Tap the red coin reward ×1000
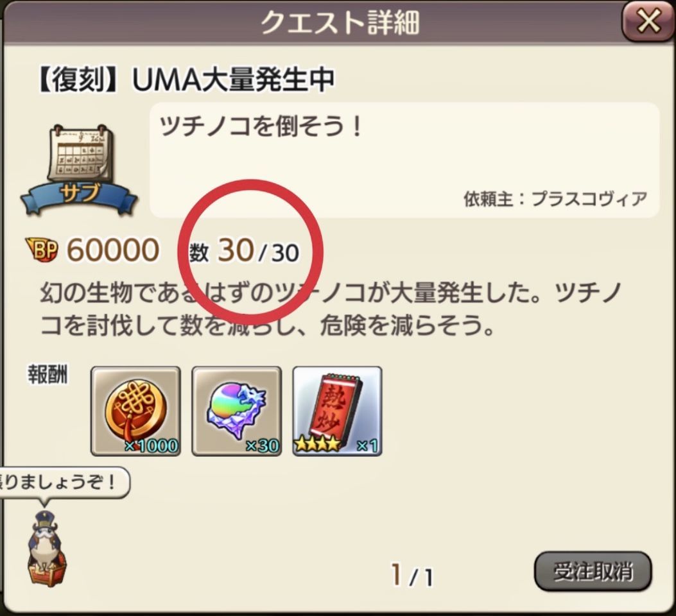The height and width of the screenshot is (616, 676). [x=135, y=411]
